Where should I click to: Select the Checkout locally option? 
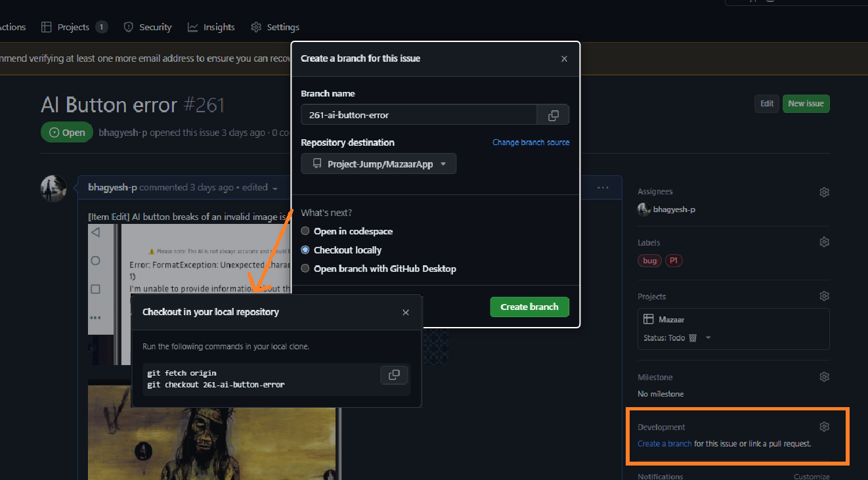click(305, 250)
